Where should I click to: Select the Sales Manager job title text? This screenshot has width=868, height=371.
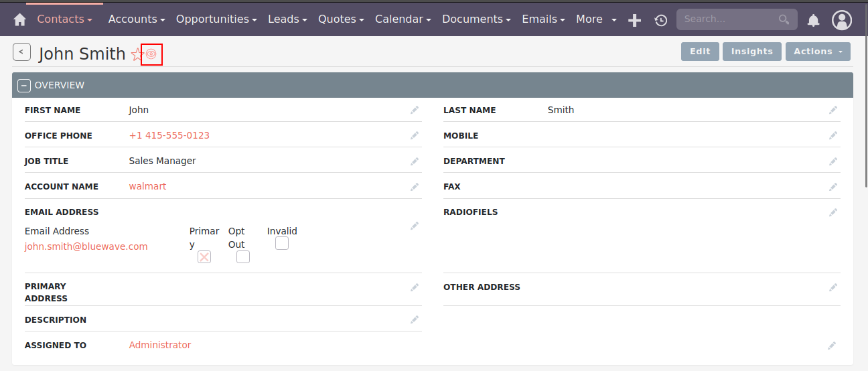[163, 161]
